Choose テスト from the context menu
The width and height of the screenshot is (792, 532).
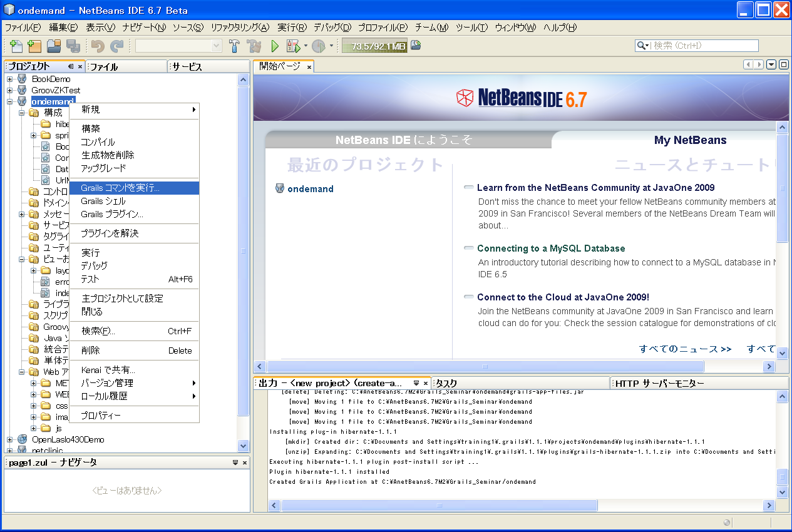pos(134,279)
